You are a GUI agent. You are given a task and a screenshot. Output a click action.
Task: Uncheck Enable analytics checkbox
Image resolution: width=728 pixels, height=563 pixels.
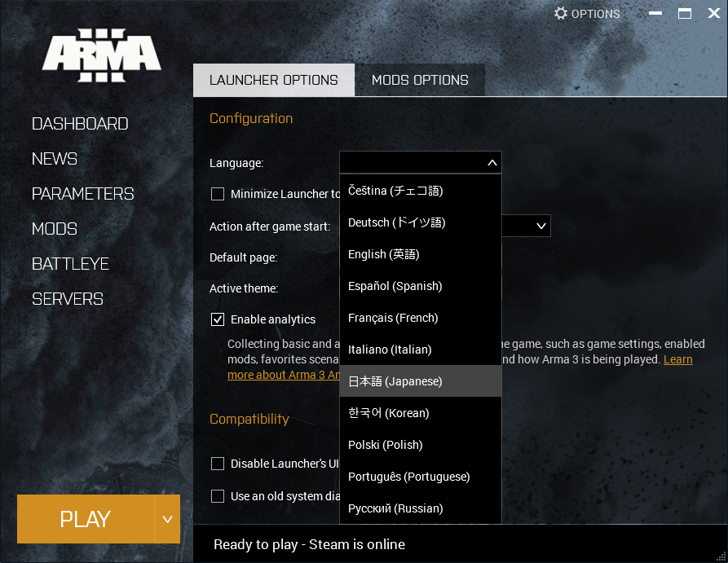(218, 319)
